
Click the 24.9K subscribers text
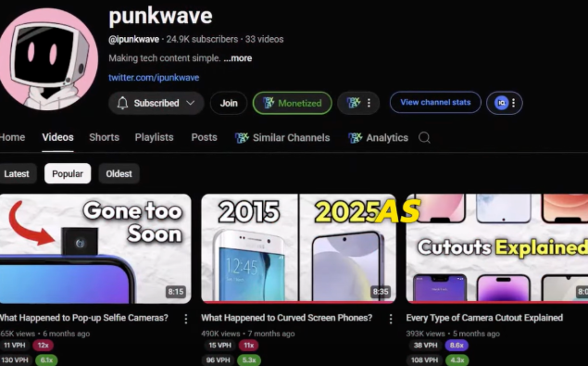point(202,40)
